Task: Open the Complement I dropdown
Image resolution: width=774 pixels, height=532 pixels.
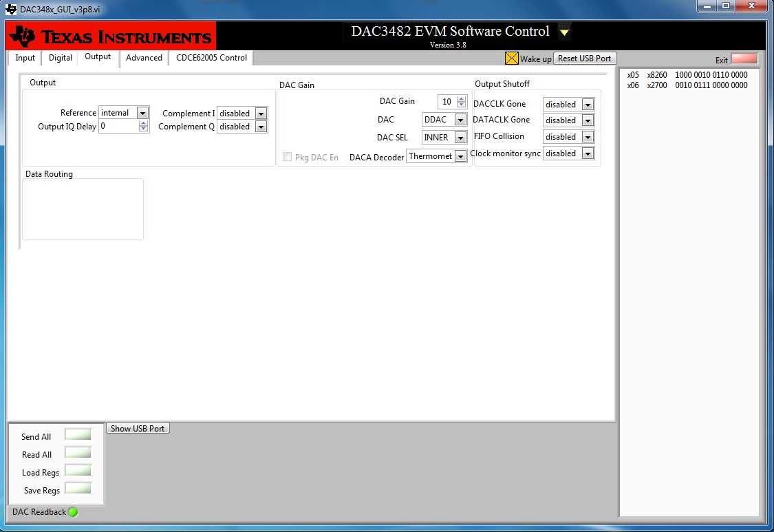Action: point(260,113)
